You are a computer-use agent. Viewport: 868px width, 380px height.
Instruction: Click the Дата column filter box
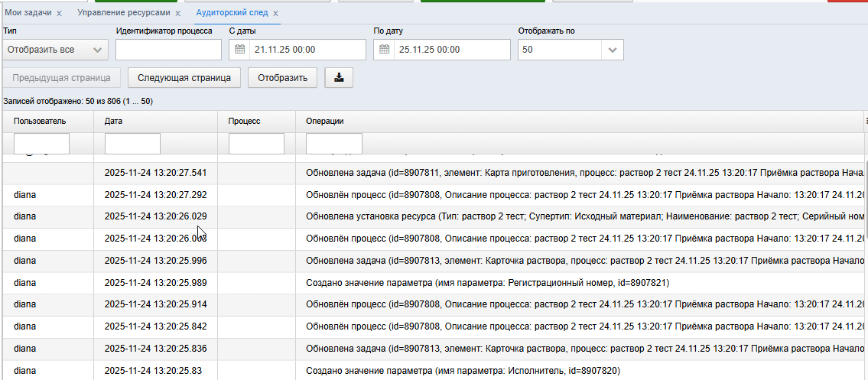point(132,143)
